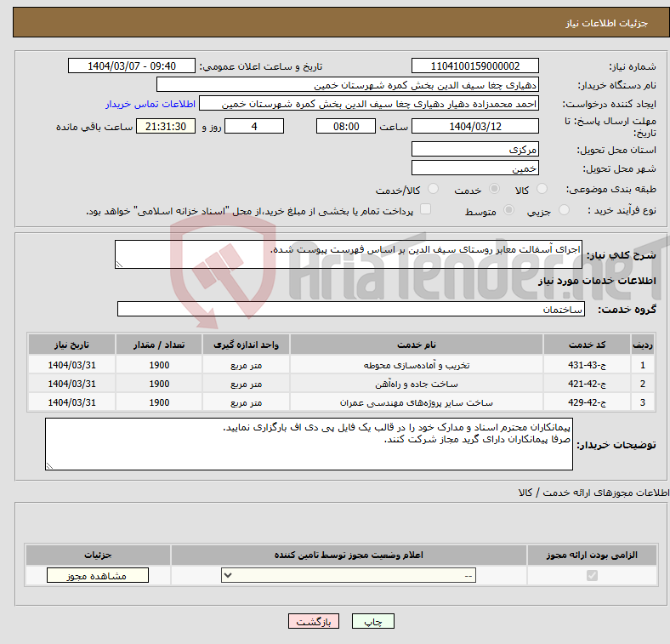Click the مشاهده مجوز button
This screenshot has height=644, width=670.
click(x=98, y=576)
